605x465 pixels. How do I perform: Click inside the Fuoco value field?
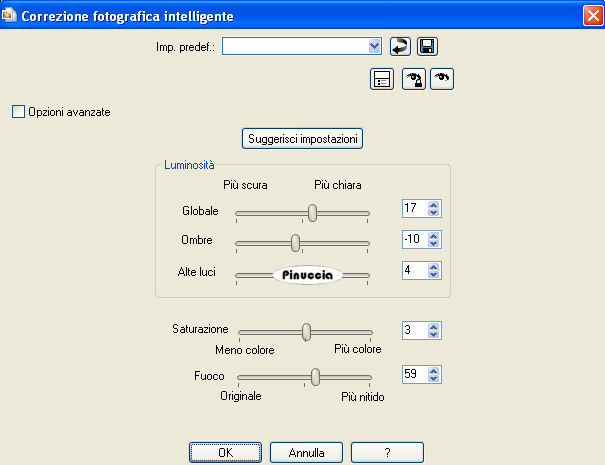(413, 375)
